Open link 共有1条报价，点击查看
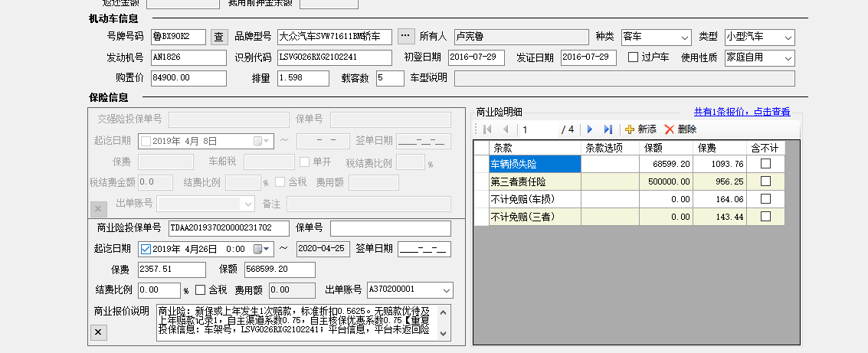The height and width of the screenshot is (353, 868). (742, 112)
